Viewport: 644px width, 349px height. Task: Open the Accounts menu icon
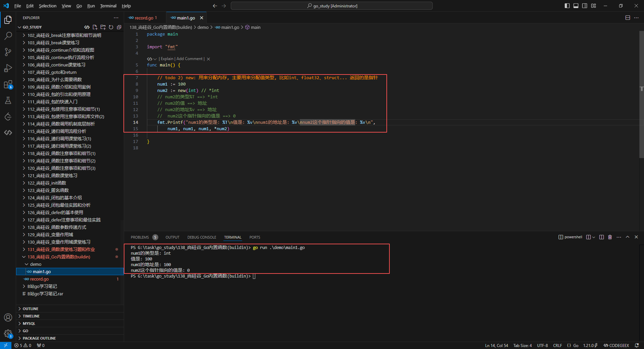(8, 317)
